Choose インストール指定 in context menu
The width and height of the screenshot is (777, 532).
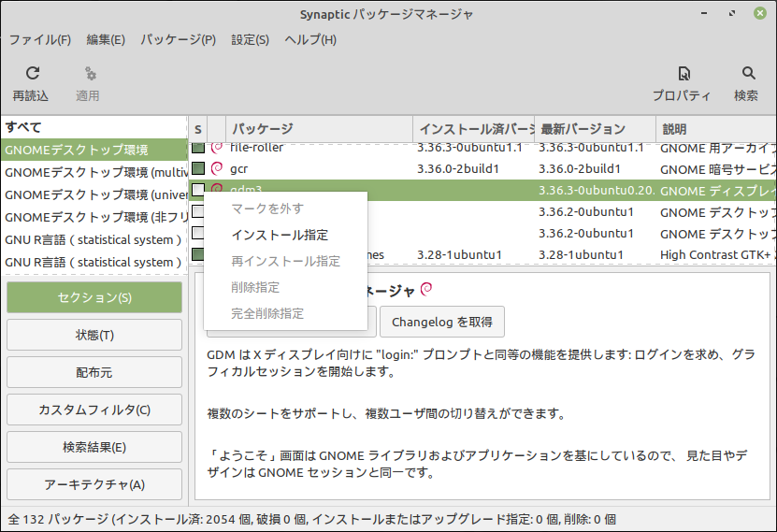point(285,235)
